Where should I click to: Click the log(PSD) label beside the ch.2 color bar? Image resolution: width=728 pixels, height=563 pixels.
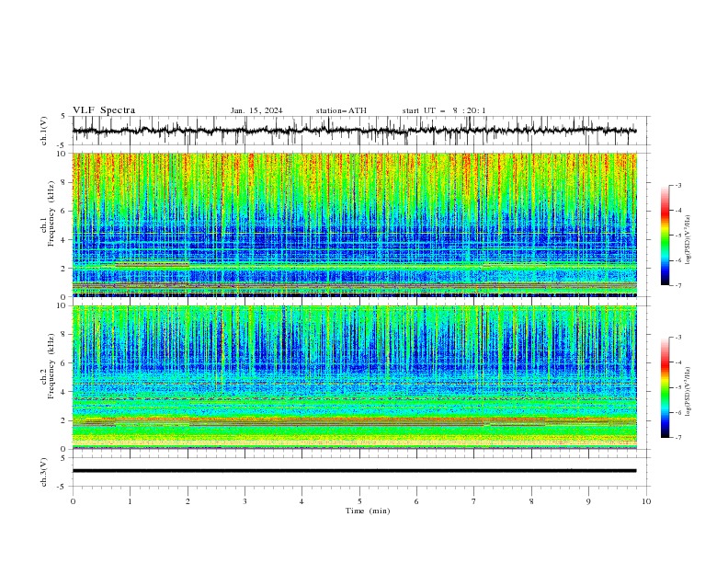[688, 392]
